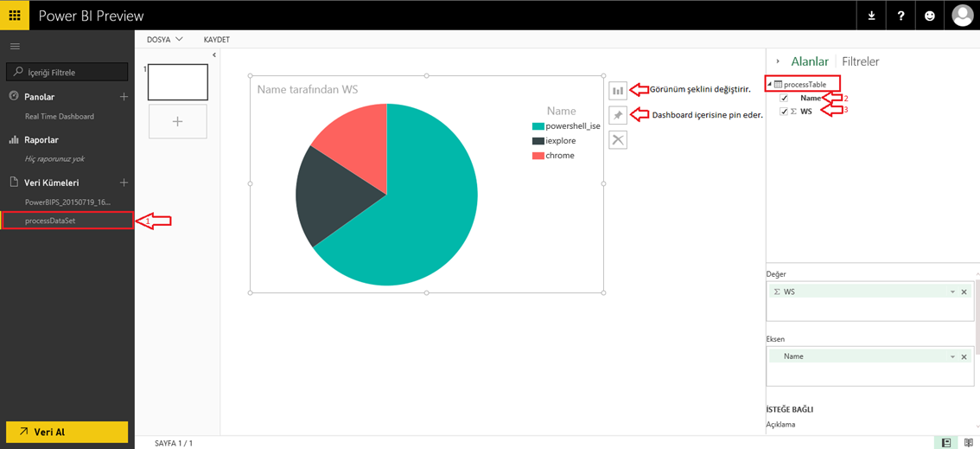Screen dimensions: 980x449
Task: Open the DOSYA menu
Action: [x=164, y=40]
